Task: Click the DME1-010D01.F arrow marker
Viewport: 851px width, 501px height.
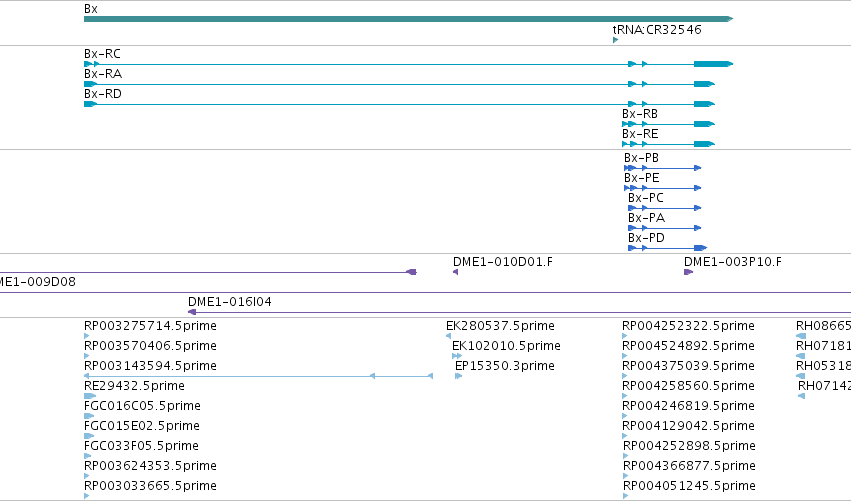Action: 455,272
